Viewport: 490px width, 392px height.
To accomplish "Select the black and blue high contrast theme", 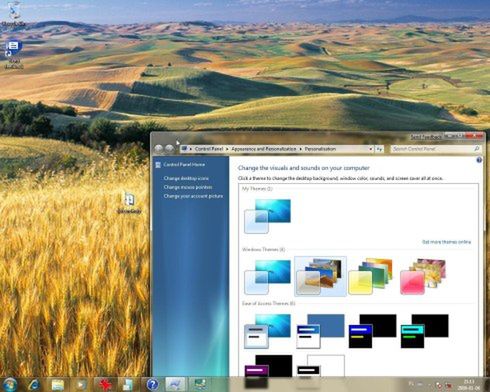I will tap(372, 331).
